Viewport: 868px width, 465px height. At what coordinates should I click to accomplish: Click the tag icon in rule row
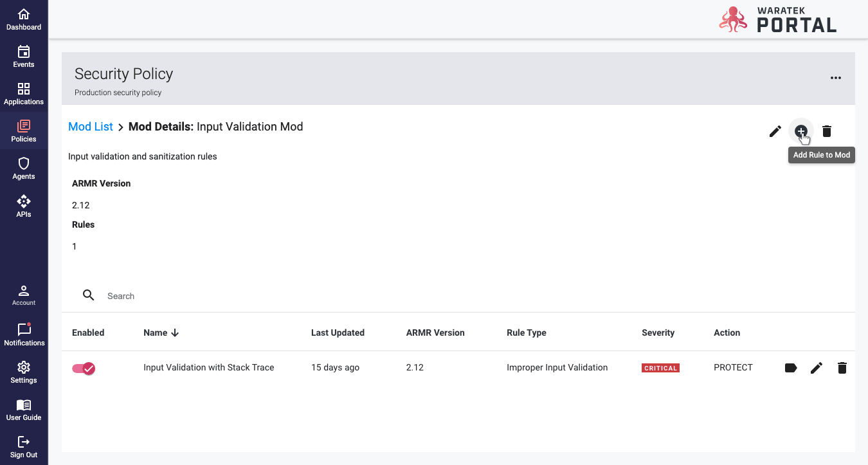(x=791, y=368)
